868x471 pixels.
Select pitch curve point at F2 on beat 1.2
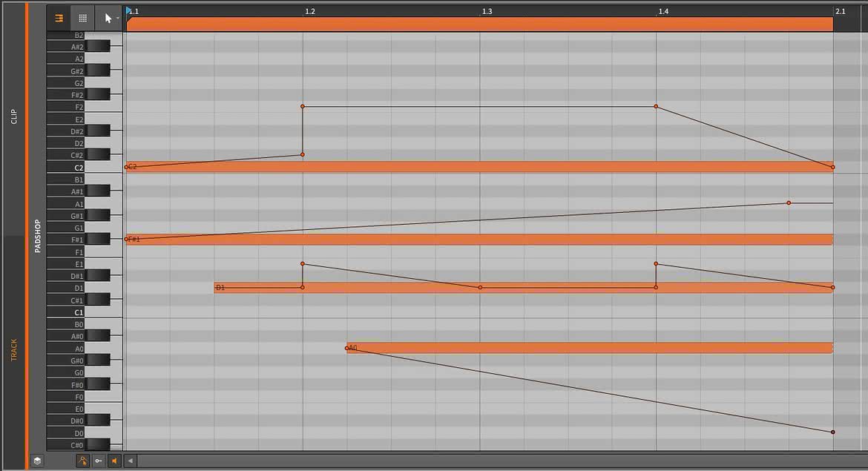click(x=302, y=106)
